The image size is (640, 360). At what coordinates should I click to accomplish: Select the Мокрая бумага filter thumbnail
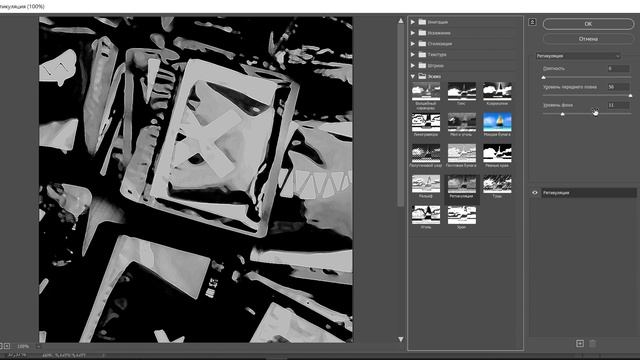[x=497, y=122]
